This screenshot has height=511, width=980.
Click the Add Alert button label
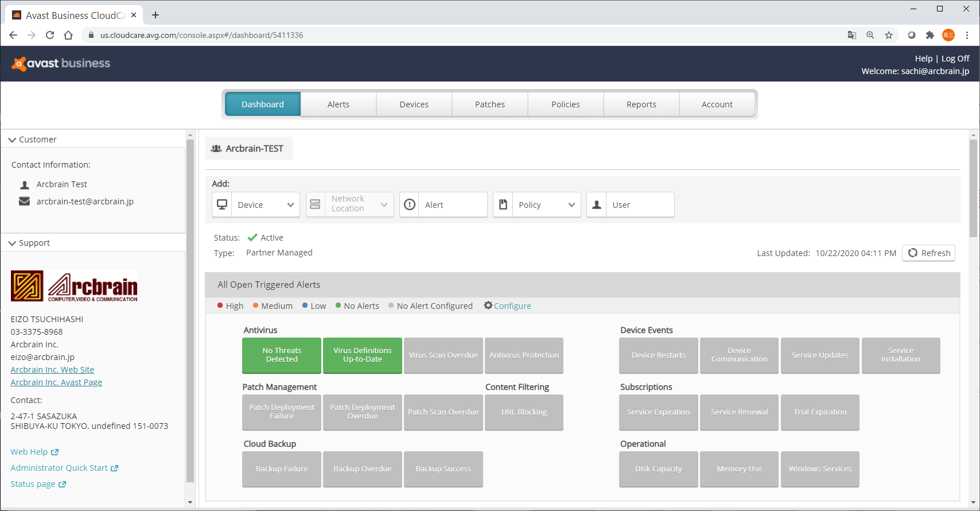pyautogui.click(x=434, y=205)
